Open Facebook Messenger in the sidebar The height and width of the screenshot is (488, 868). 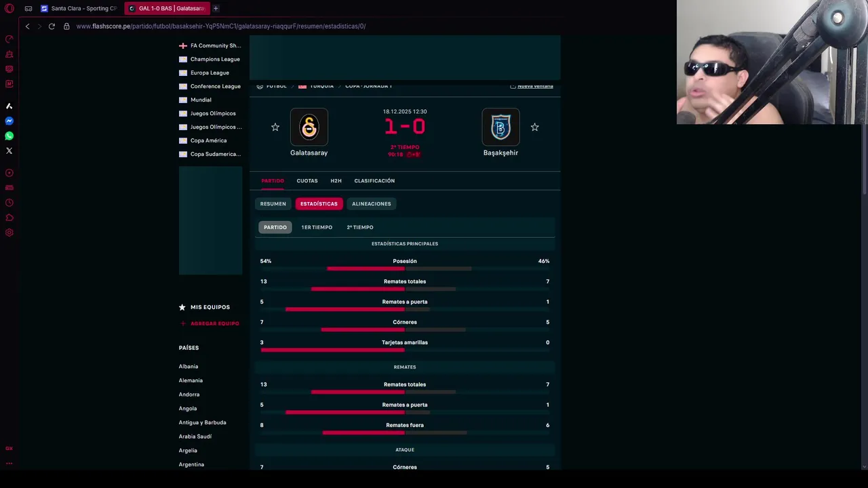pyautogui.click(x=9, y=121)
